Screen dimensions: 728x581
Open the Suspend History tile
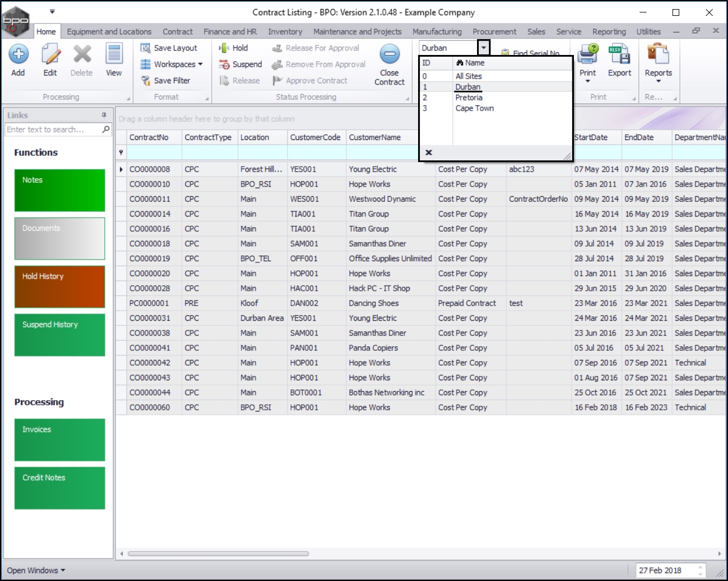coord(59,335)
